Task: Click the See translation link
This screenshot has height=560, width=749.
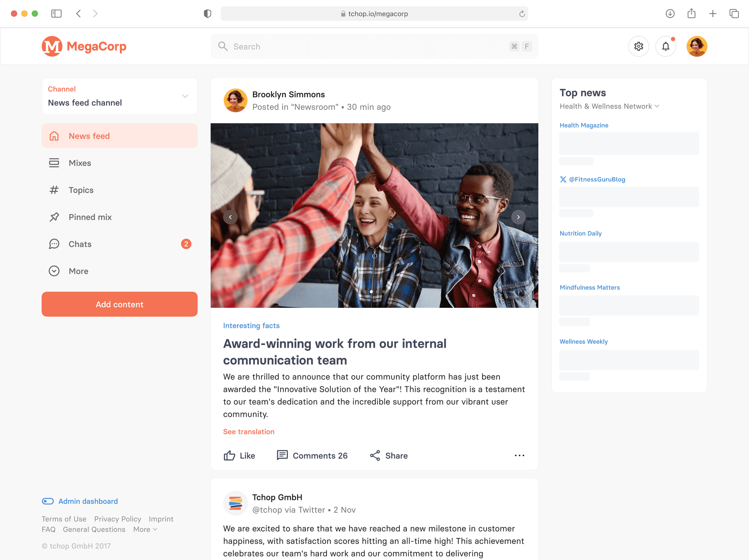Action: [248, 431]
